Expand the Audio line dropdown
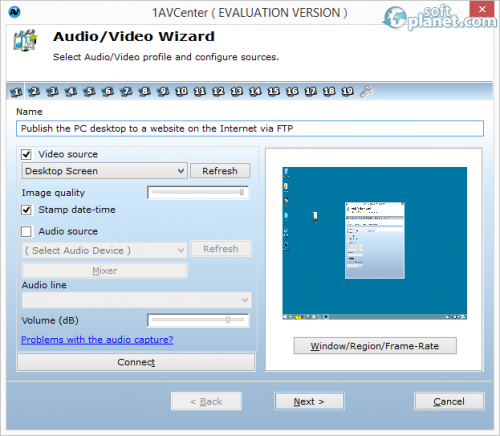The width and height of the screenshot is (500, 436). tap(137, 300)
